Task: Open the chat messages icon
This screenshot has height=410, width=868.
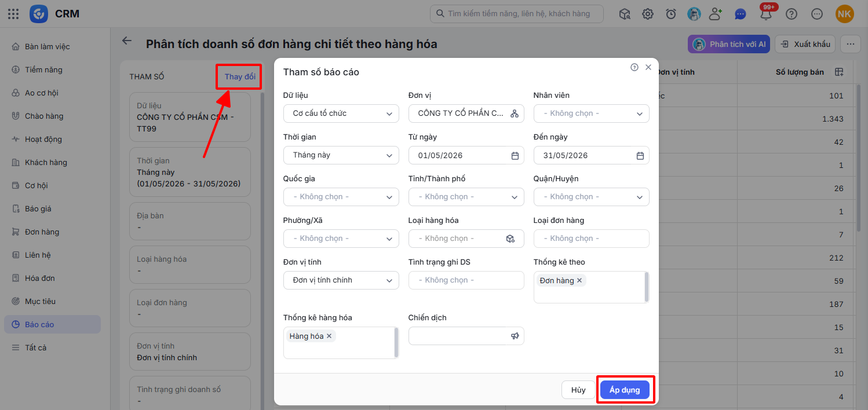Action: click(x=740, y=14)
